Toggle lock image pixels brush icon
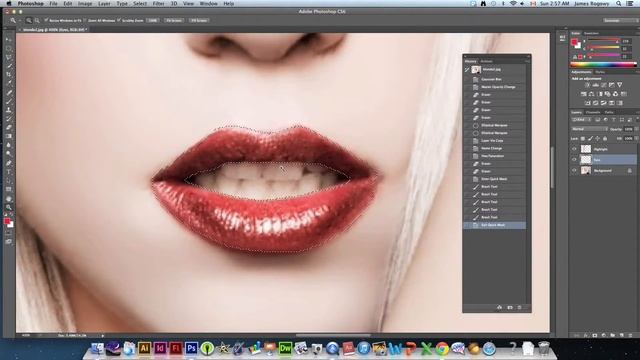Screen dimensions: 640x360 coord(591,138)
